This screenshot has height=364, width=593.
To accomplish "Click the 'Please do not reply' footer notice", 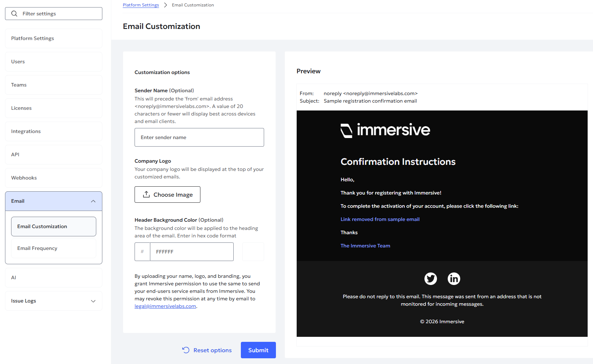I will click(x=442, y=300).
